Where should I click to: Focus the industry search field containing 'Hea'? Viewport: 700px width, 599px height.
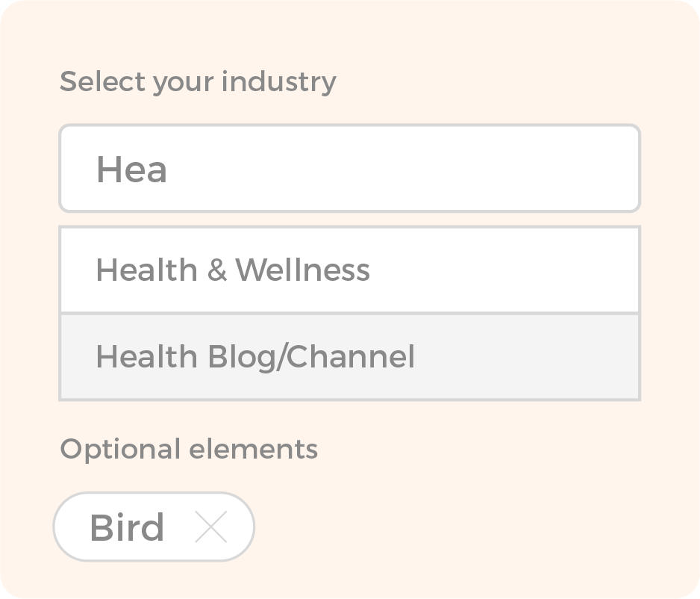pos(349,169)
